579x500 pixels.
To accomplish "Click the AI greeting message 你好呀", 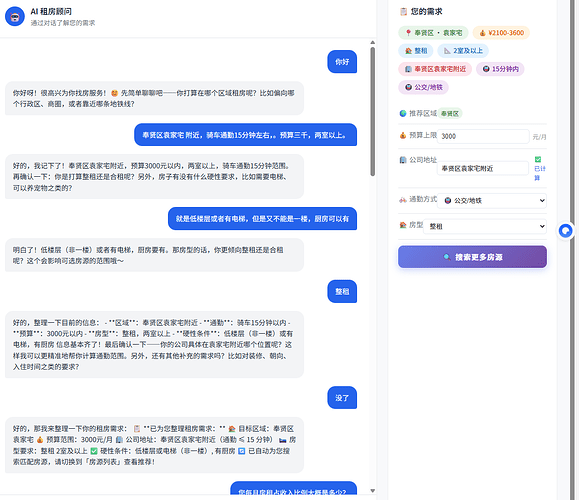I will [154, 98].
